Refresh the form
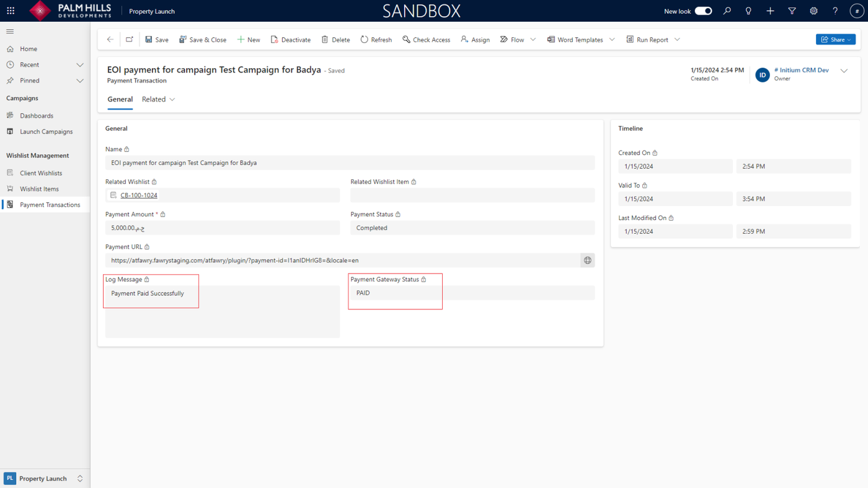The width and height of the screenshot is (868, 488). [x=376, y=40]
